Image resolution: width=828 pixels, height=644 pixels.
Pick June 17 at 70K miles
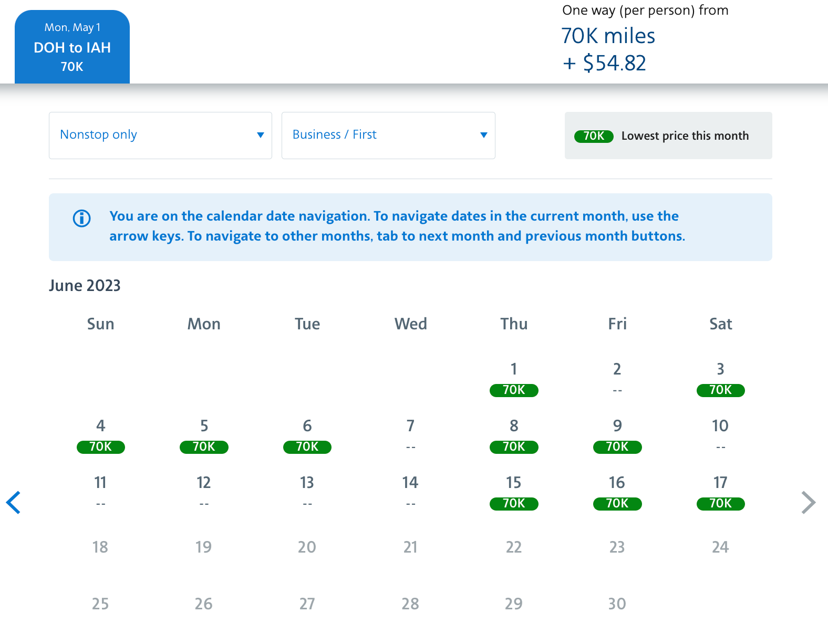pos(720,492)
